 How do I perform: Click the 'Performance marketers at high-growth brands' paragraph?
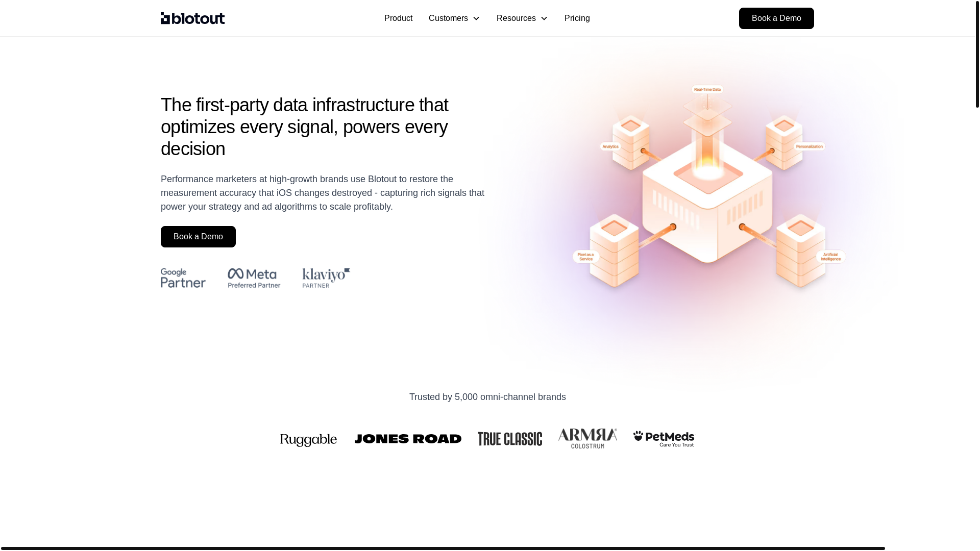click(x=323, y=193)
